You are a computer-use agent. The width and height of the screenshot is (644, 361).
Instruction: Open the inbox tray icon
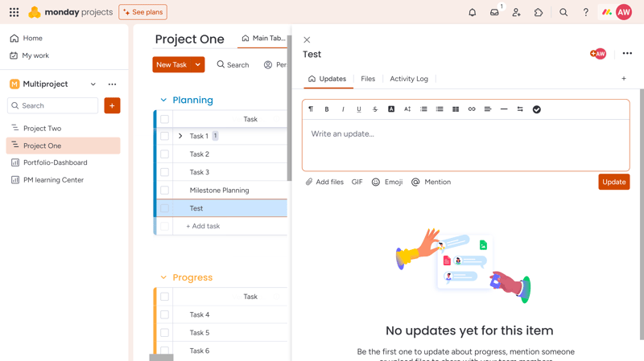[494, 12]
